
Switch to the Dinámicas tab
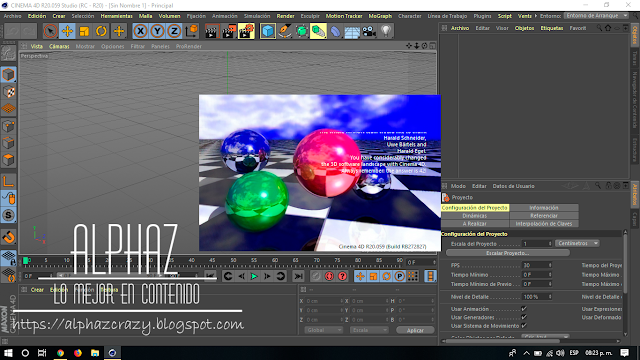[x=475, y=216]
